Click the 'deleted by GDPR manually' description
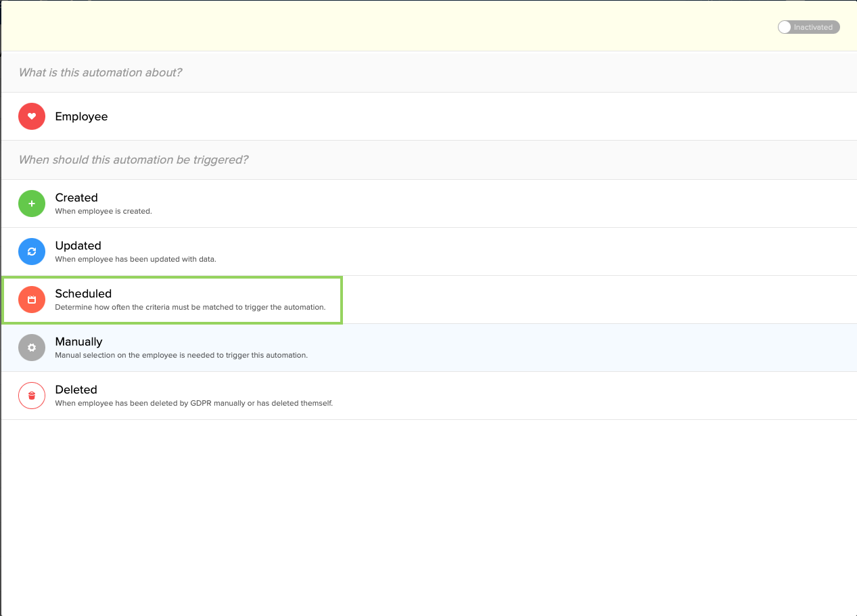Screen dimensions: 857x616 pos(193,403)
